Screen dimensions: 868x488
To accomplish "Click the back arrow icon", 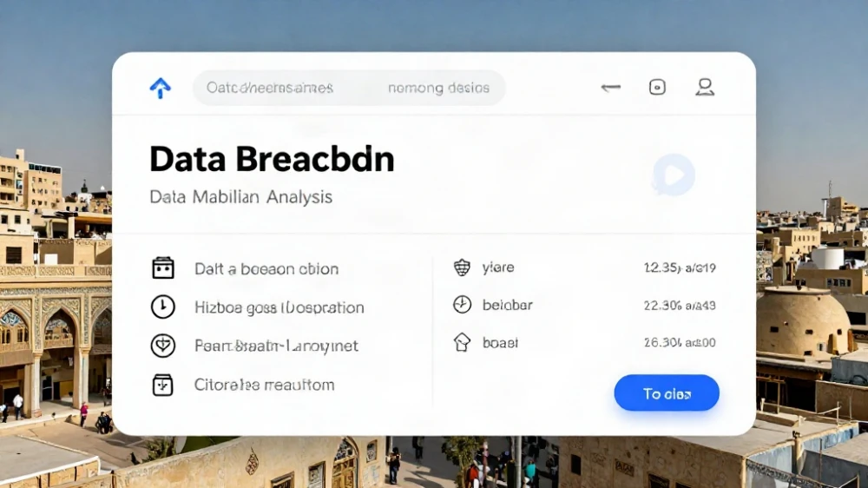I will 610,87.
